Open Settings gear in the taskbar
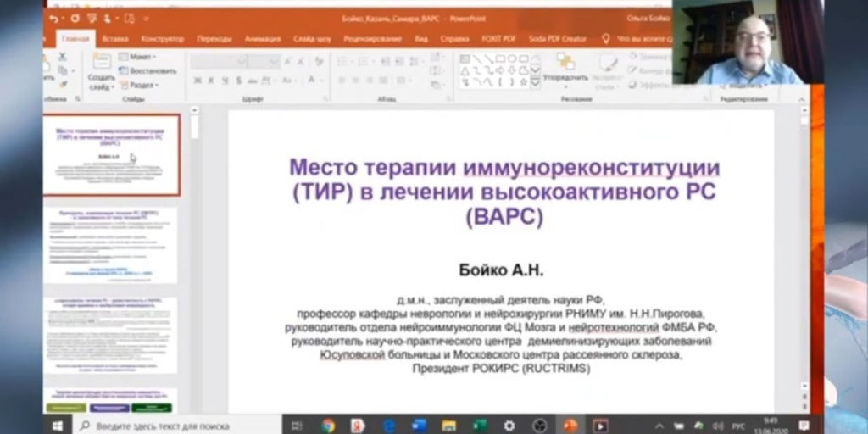Image resolution: width=868 pixels, height=434 pixels. (x=509, y=425)
